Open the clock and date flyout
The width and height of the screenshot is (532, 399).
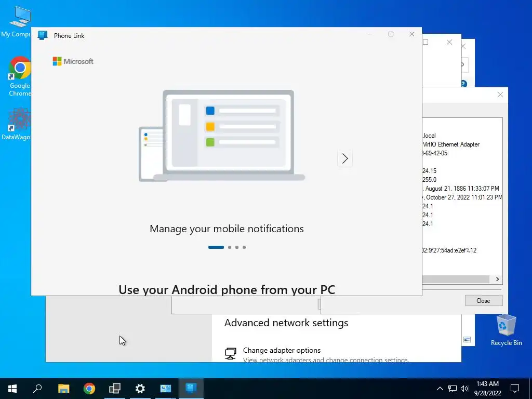(487, 389)
